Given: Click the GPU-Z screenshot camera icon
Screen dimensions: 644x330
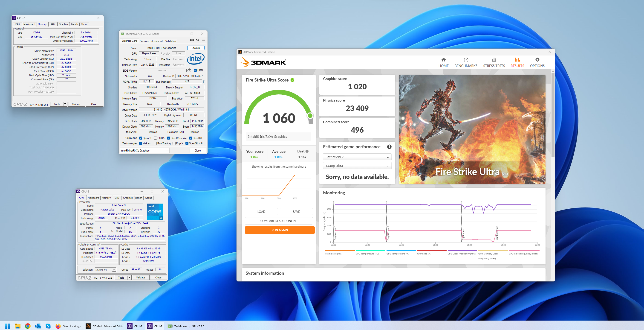Looking at the screenshot, I should (192, 40).
